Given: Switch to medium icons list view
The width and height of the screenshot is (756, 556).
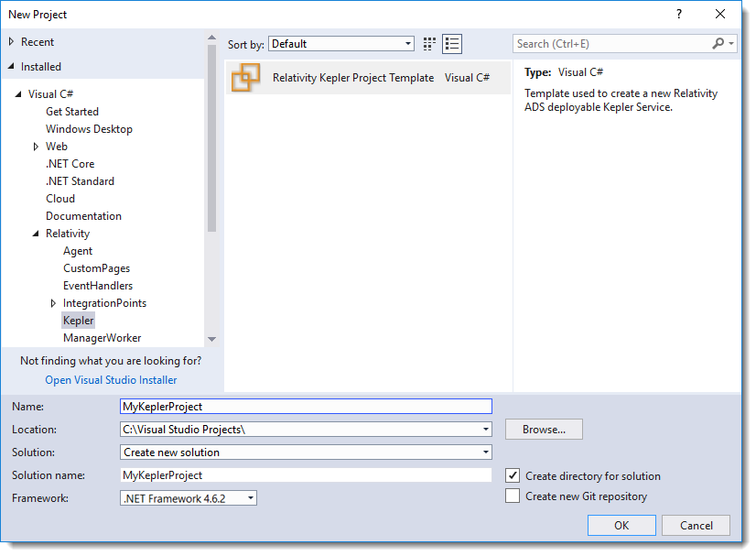Looking at the screenshot, I should 452,44.
